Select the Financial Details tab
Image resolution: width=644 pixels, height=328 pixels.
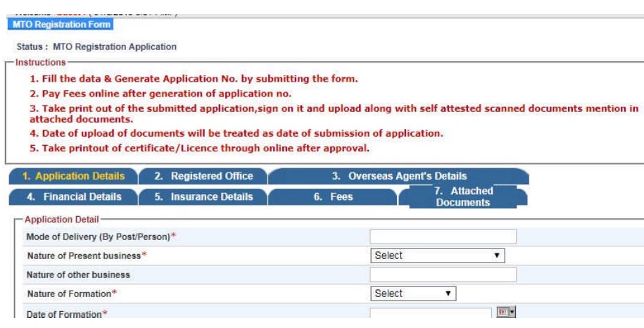[73, 196]
